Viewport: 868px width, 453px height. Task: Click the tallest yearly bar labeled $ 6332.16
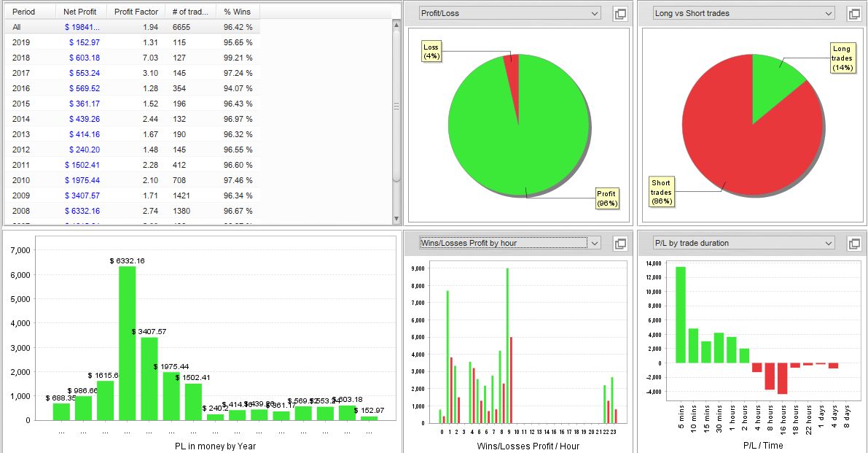click(x=128, y=344)
